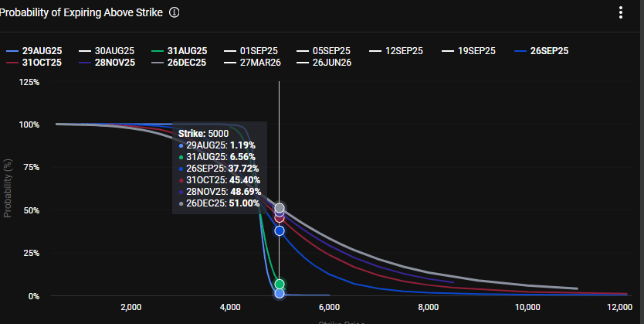Open the info tooltip icon beside chart title
644x324 pixels.
[x=175, y=12]
